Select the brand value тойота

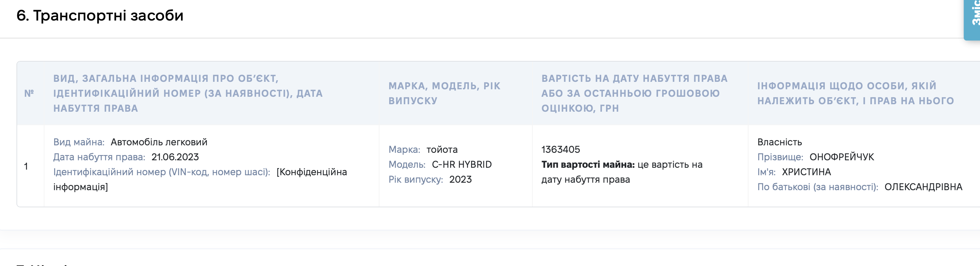(x=442, y=149)
